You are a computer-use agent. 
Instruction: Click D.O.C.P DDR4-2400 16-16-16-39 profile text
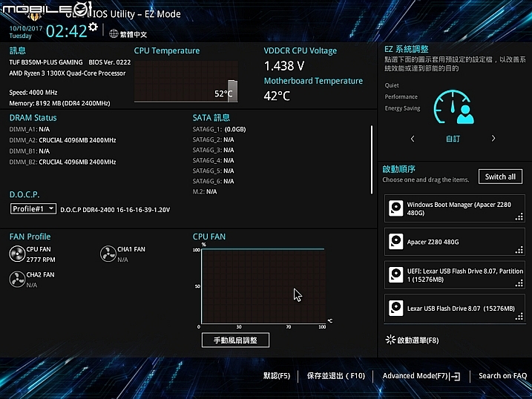(x=115, y=210)
